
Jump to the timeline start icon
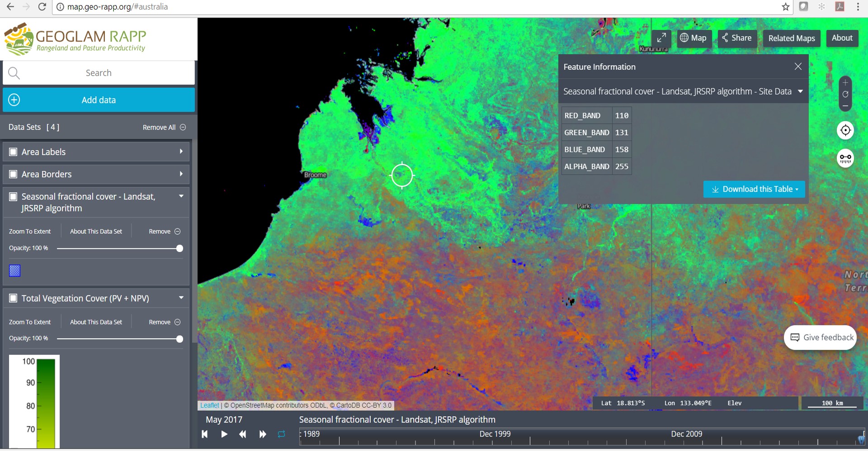pos(205,434)
